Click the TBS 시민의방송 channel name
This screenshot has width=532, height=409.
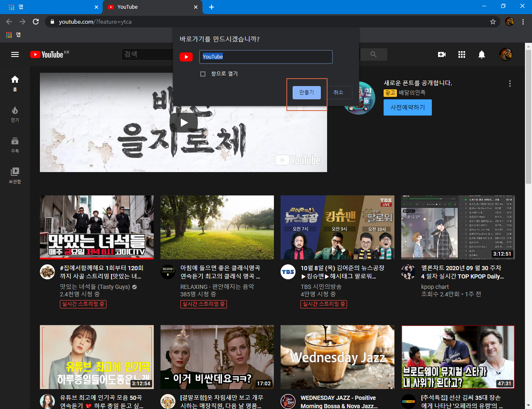[x=321, y=287]
